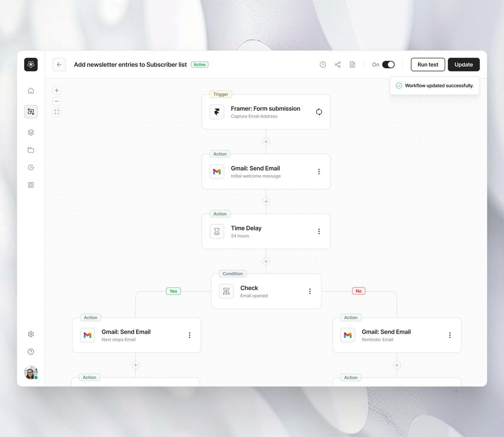
Task: Click the Update button
Action: pyautogui.click(x=464, y=65)
